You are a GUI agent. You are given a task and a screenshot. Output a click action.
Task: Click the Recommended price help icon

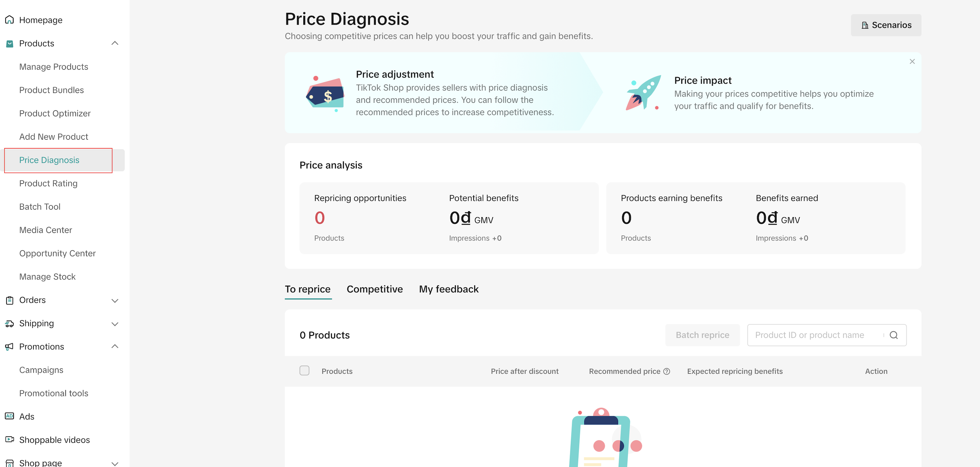pos(667,371)
